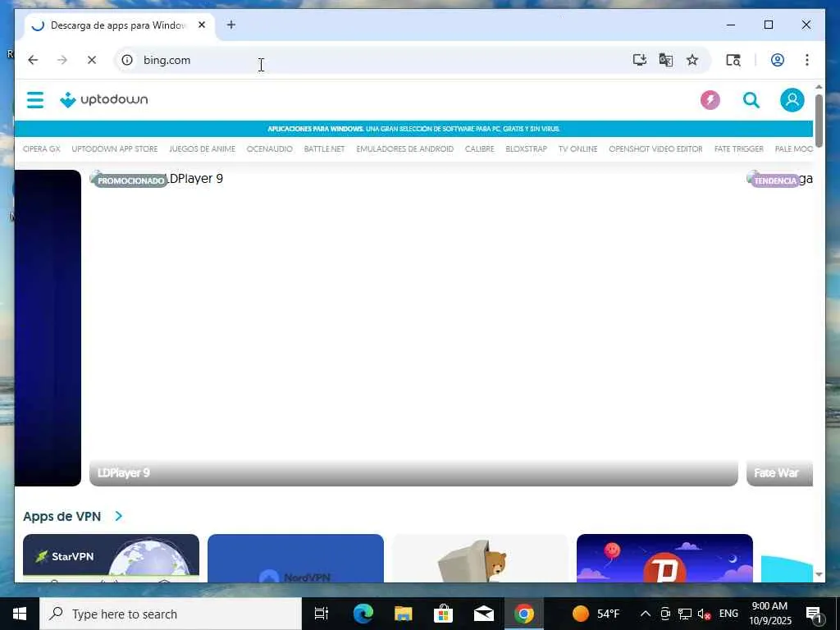The height and width of the screenshot is (630, 840).
Task: Open the notification center icon
Action: tap(814, 614)
